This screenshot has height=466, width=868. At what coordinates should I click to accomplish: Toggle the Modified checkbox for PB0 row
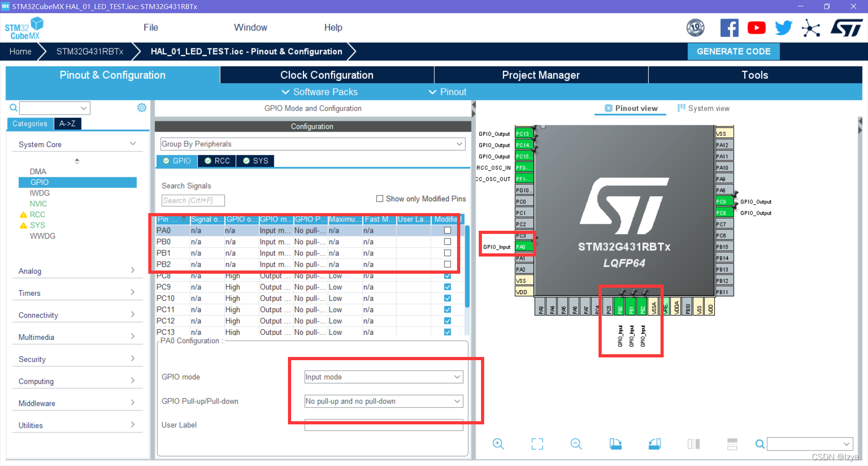(x=448, y=242)
